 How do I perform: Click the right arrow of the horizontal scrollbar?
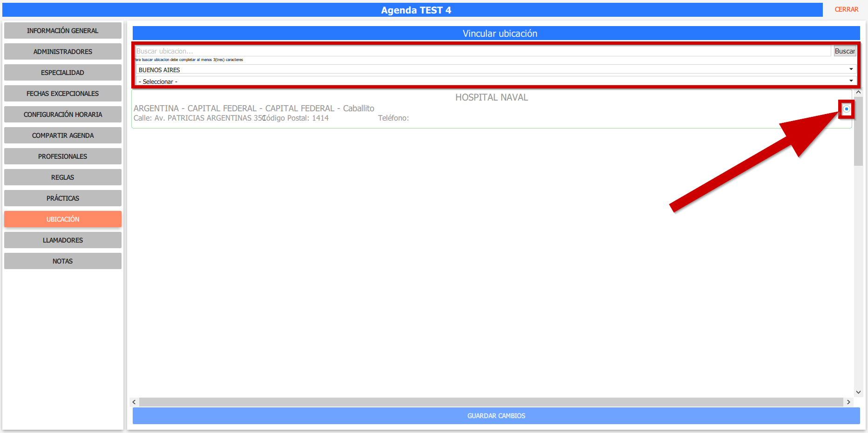point(848,402)
